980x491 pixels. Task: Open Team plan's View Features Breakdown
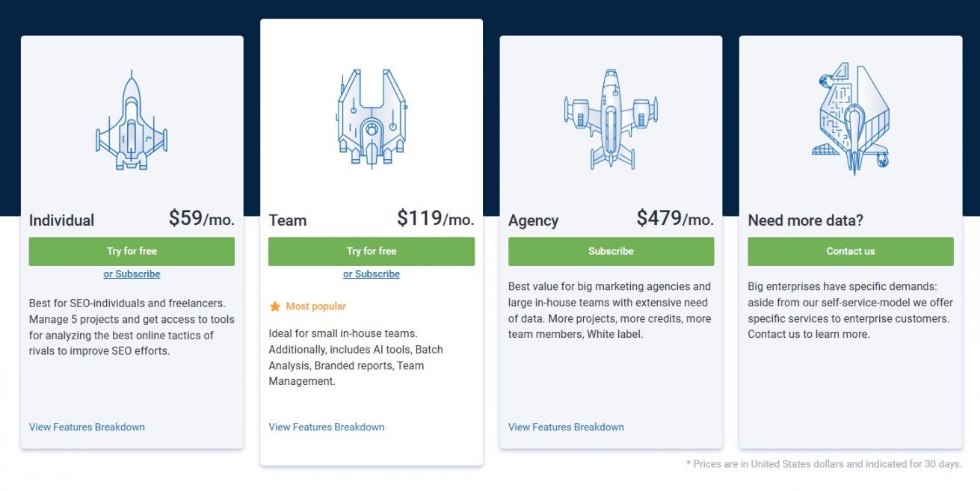327,427
